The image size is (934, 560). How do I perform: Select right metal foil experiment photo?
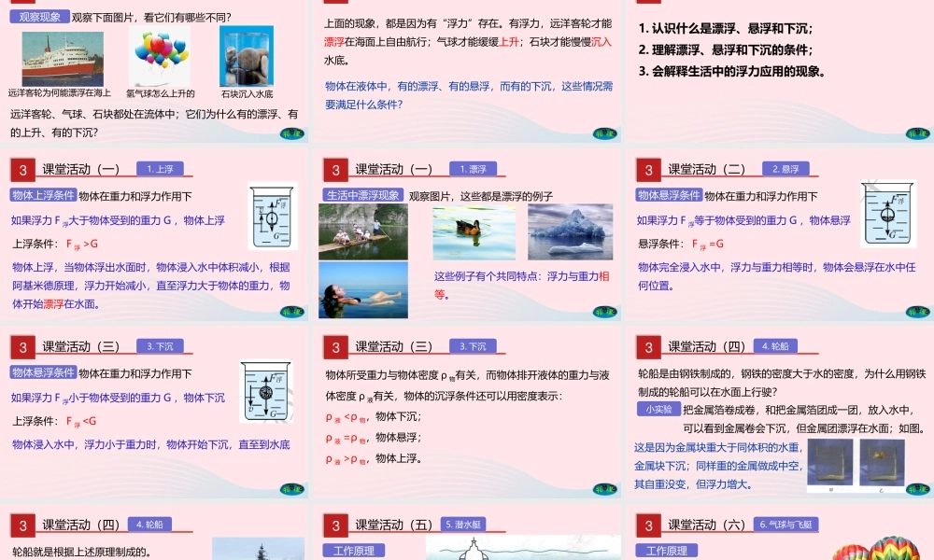pos(883,463)
